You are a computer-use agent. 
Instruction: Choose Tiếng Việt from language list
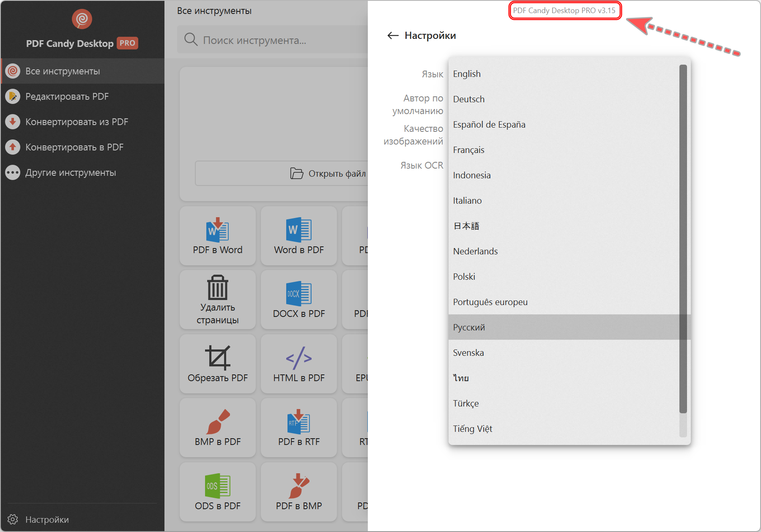point(564,428)
